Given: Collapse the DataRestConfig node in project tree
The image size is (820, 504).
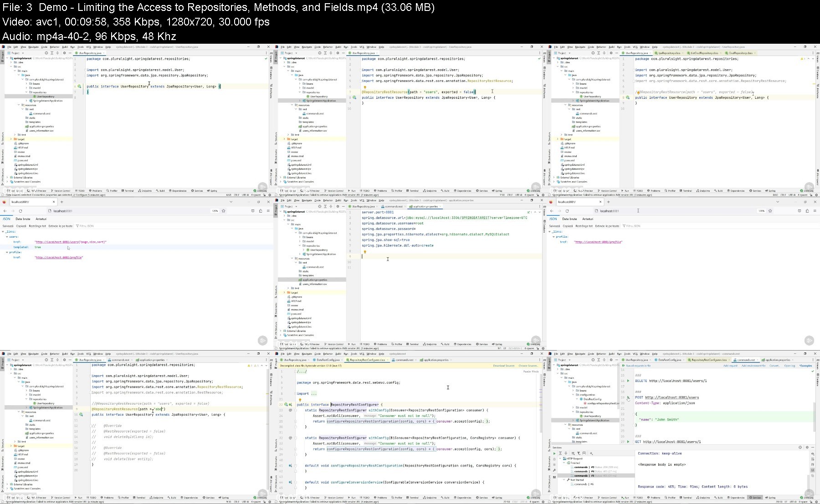Looking at the screenshot, I should tap(577, 399).
